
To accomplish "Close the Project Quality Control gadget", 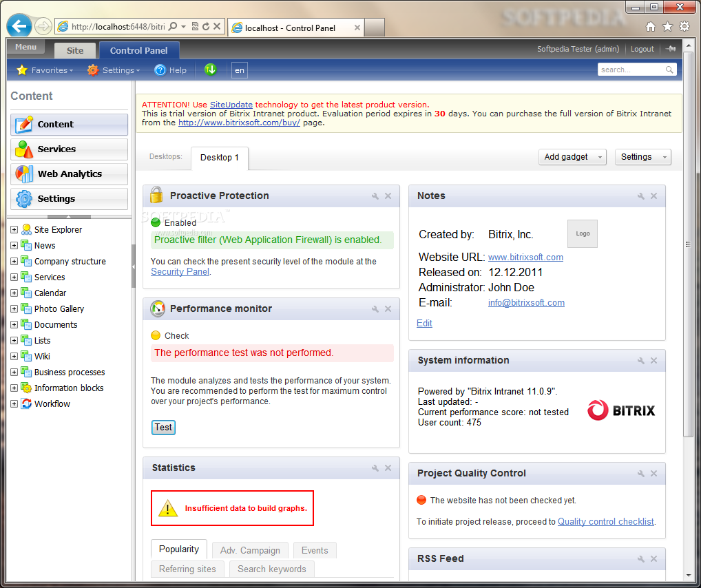I will [x=653, y=474].
